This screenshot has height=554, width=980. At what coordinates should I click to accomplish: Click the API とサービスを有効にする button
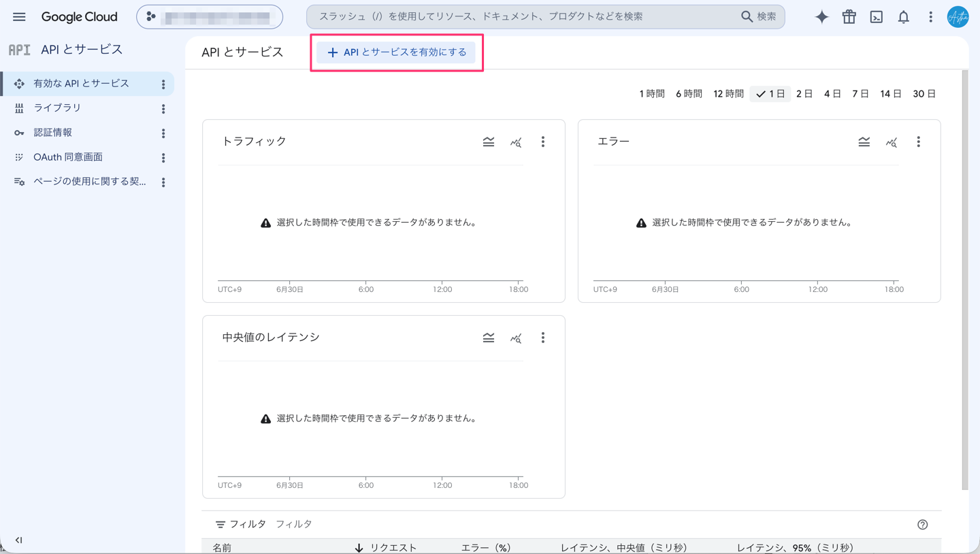(396, 52)
